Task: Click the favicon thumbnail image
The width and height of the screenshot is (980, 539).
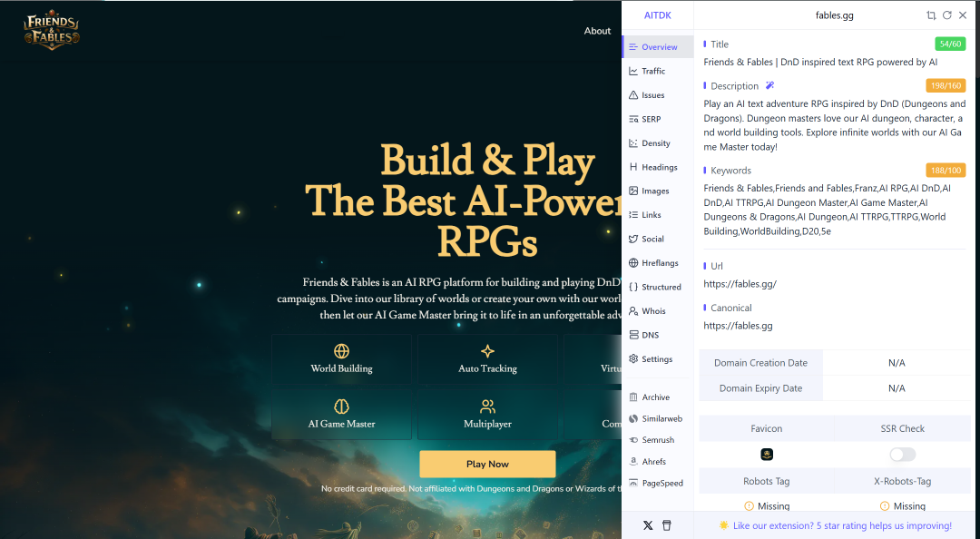Action: click(x=767, y=455)
